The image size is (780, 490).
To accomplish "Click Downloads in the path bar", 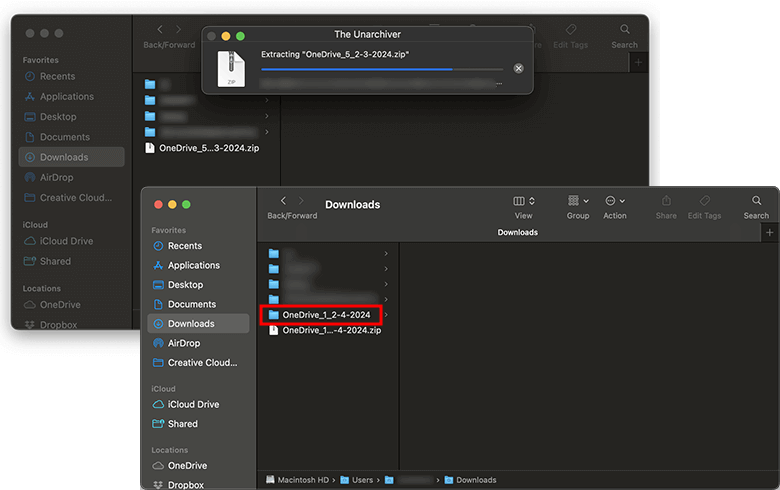I will click(x=470, y=480).
